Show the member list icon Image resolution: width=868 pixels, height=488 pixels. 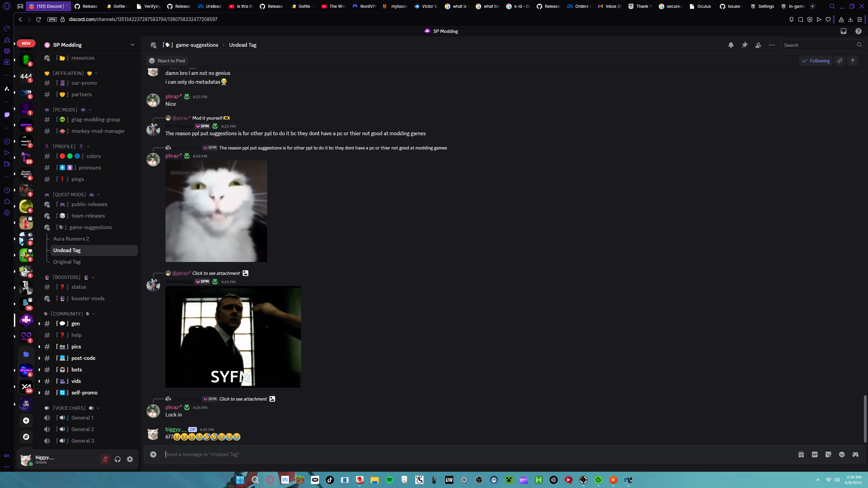[758, 45]
